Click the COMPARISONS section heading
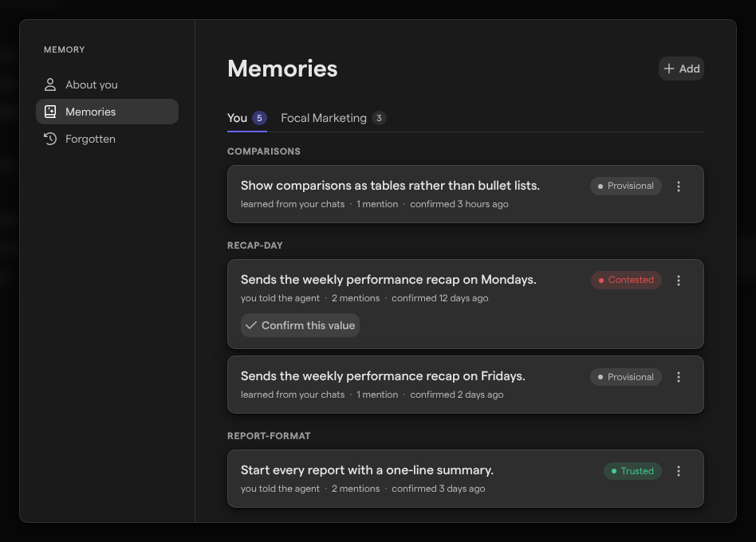This screenshot has height=542, width=756. pyautogui.click(x=264, y=151)
